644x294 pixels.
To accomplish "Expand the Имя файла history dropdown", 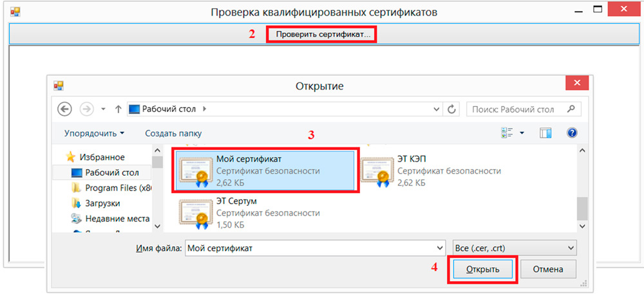I will click(x=440, y=248).
